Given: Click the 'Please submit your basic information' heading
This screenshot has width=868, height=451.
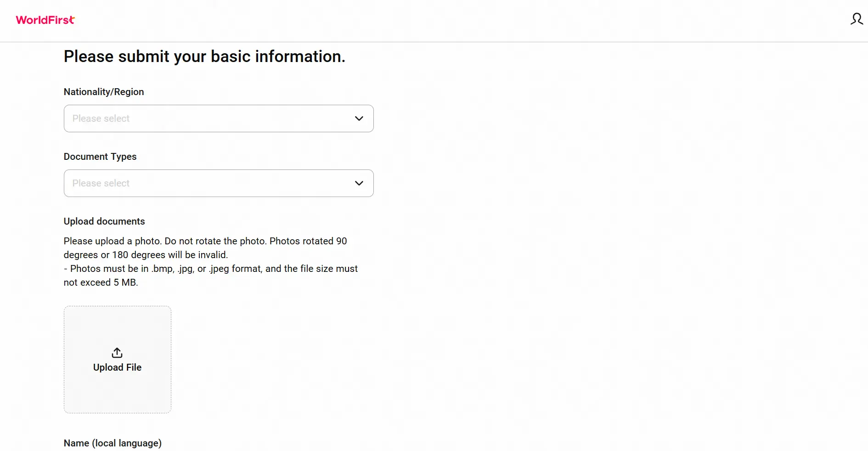Looking at the screenshot, I should click(204, 56).
